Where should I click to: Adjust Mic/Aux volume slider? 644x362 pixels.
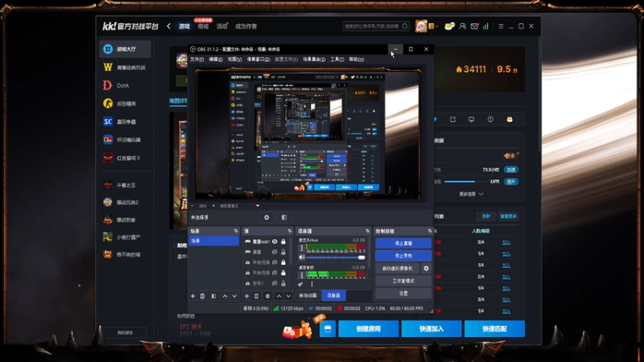coord(336,257)
